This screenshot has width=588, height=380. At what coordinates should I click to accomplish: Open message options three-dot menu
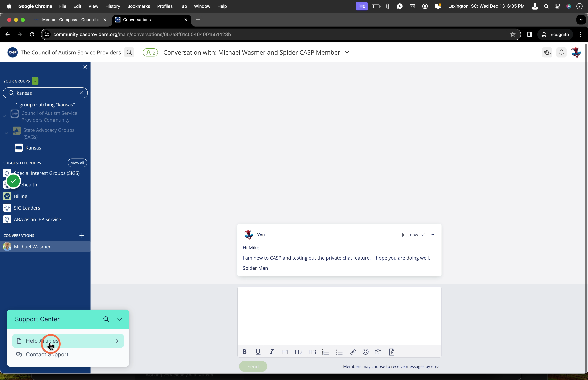pyautogui.click(x=432, y=235)
